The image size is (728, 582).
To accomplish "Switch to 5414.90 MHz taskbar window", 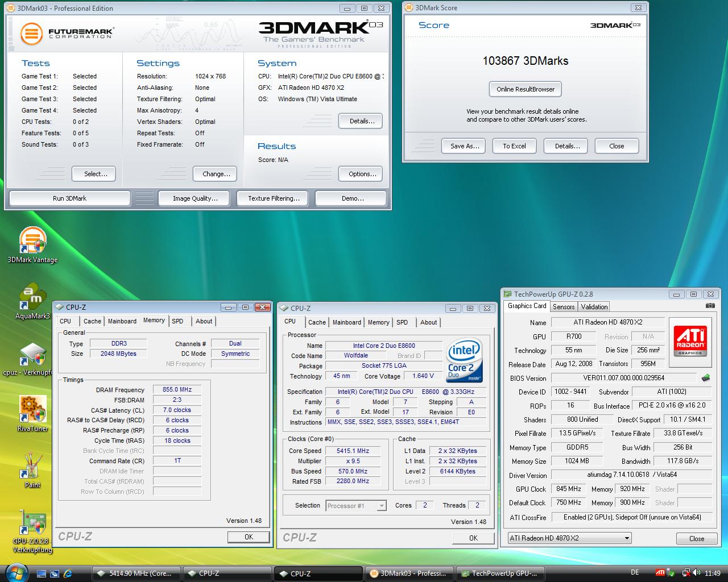I will pos(136,573).
